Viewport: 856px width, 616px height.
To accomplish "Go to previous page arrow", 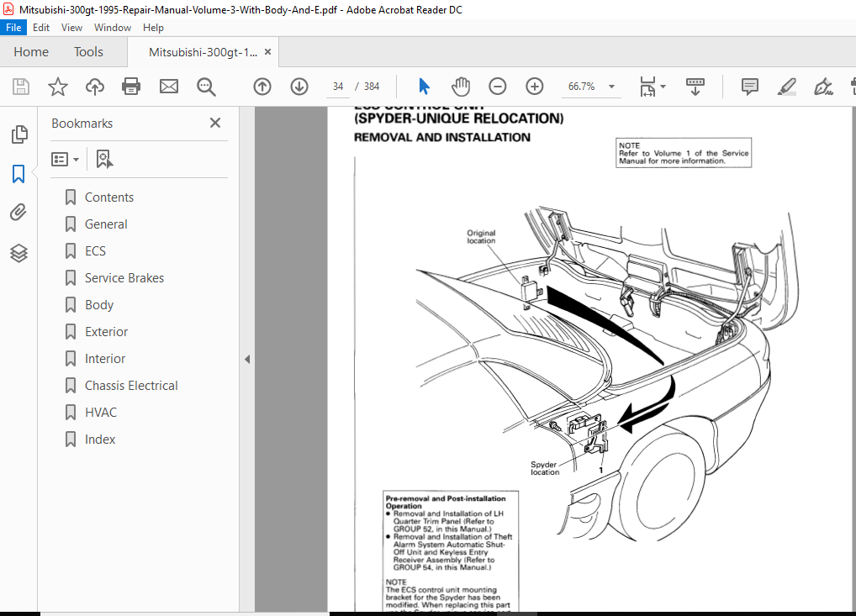I will coord(262,87).
